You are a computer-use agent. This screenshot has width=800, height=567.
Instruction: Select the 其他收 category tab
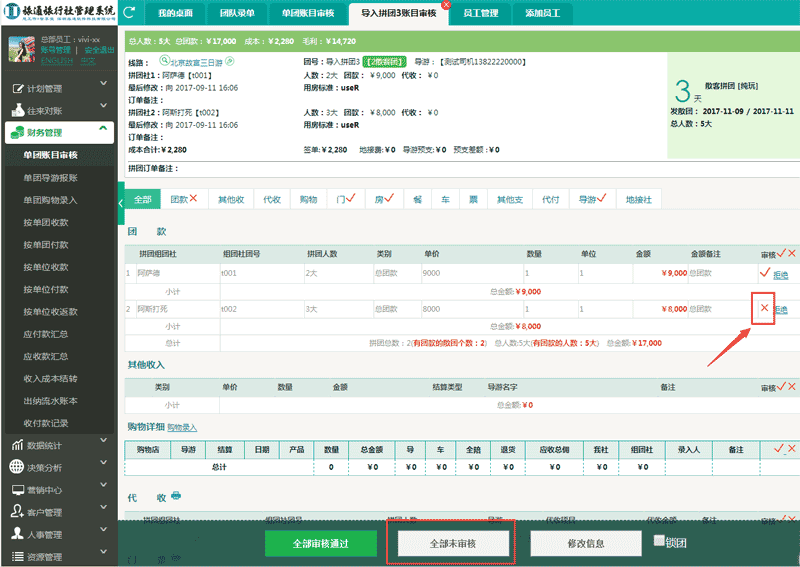click(x=231, y=200)
